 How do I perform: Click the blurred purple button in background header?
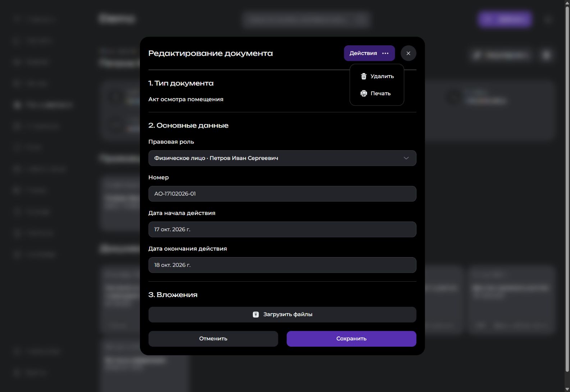[505, 19]
